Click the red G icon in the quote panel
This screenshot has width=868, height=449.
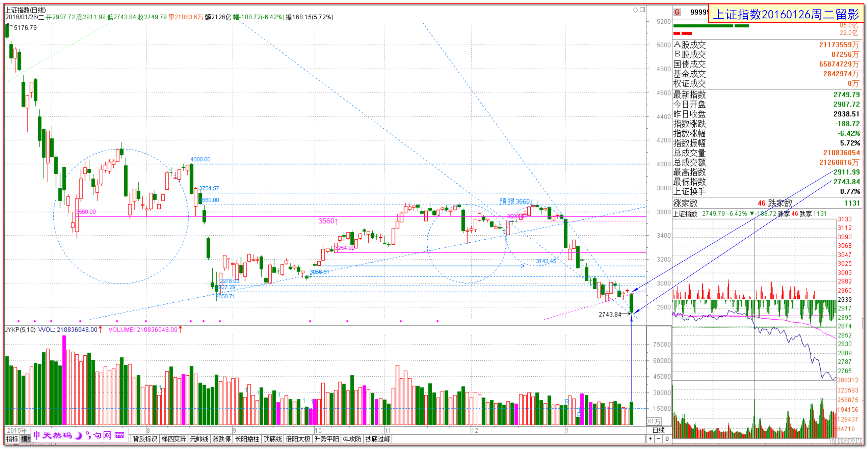click(677, 12)
